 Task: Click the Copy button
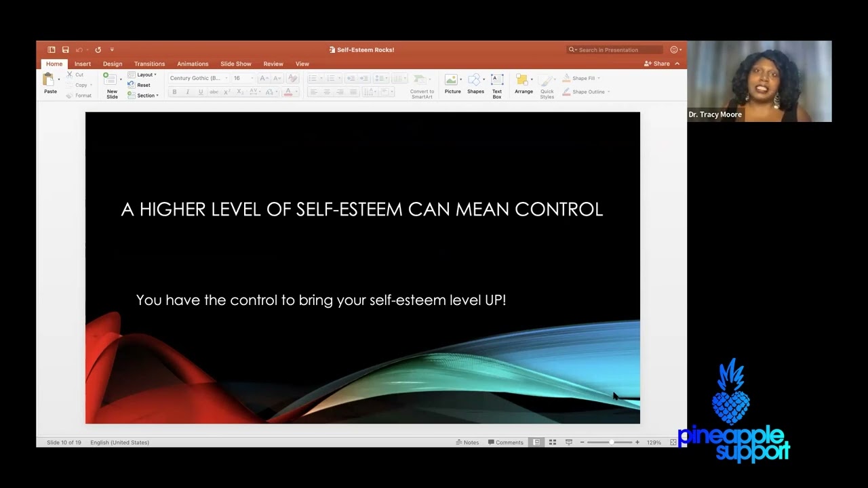(x=78, y=85)
